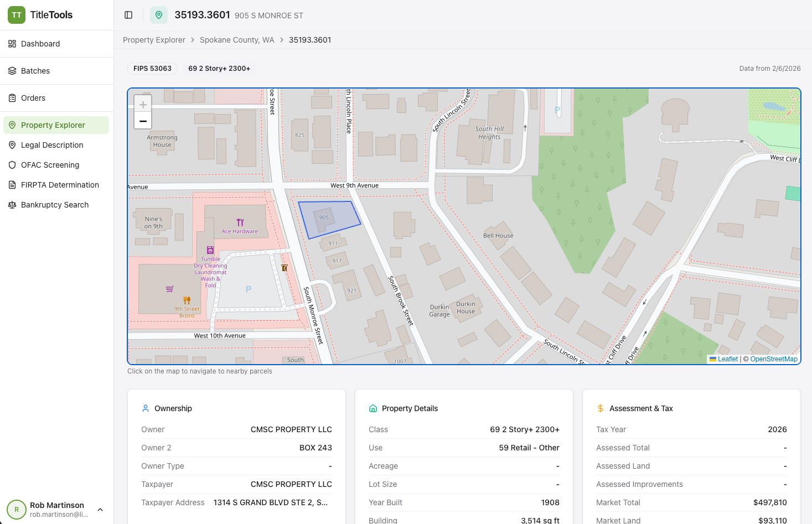812x524 pixels.
Task: Click Spokane County, WA breadcrumb
Action: 237,40
